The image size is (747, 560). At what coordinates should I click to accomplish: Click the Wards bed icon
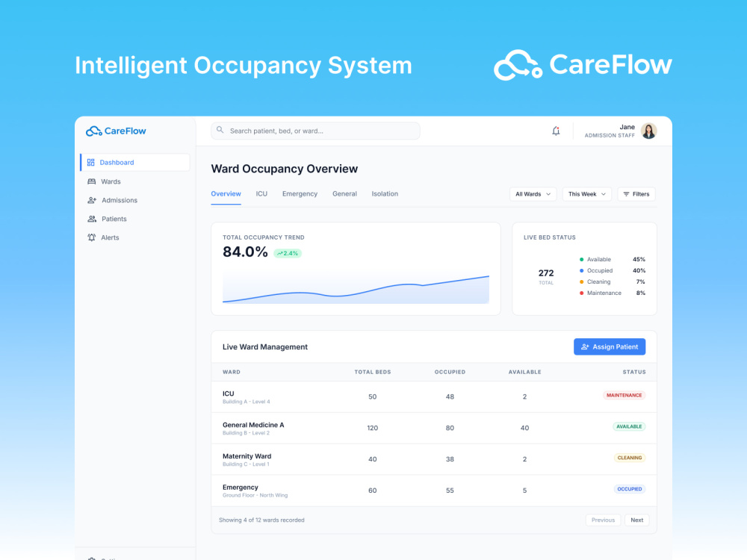pyautogui.click(x=91, y=181)
